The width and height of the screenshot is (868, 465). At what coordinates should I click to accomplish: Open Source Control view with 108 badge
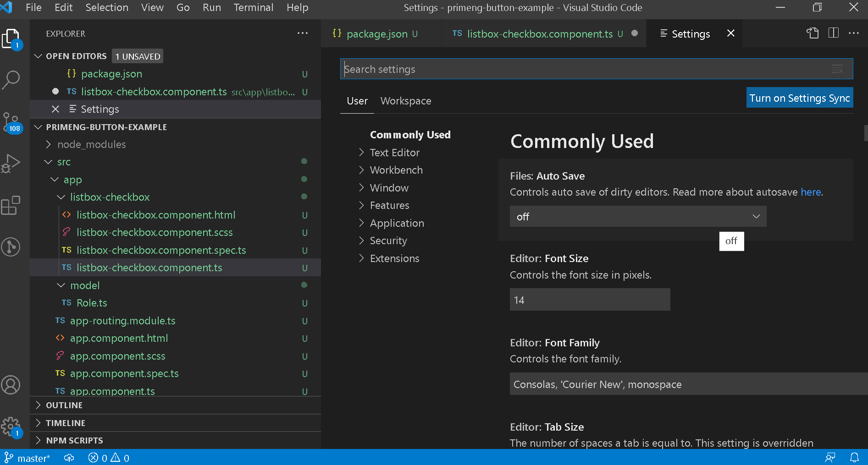(11, 122)
